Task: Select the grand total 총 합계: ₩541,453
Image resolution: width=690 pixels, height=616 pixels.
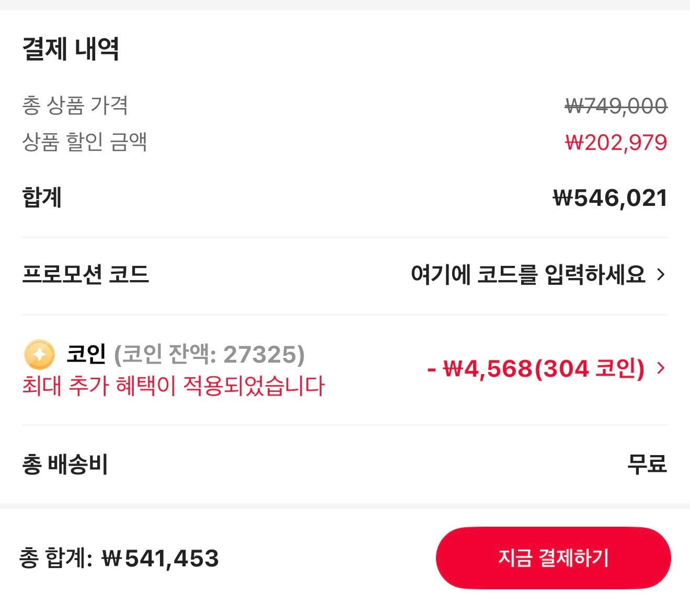Action: 120,558
